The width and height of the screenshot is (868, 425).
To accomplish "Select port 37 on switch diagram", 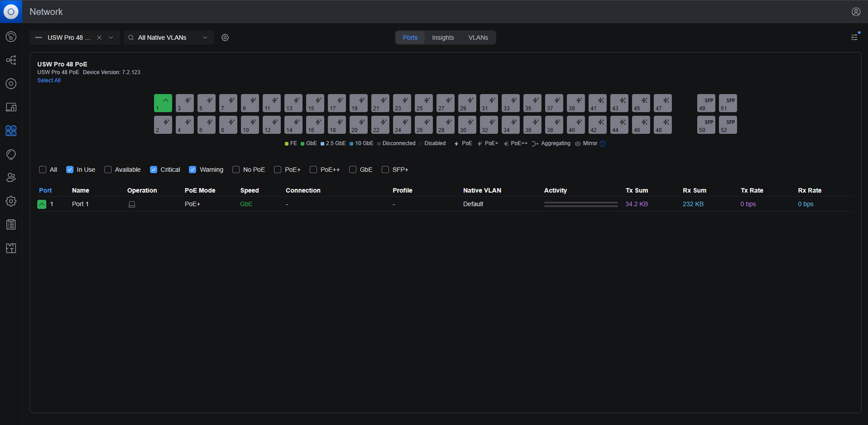I will coord(554,103).
